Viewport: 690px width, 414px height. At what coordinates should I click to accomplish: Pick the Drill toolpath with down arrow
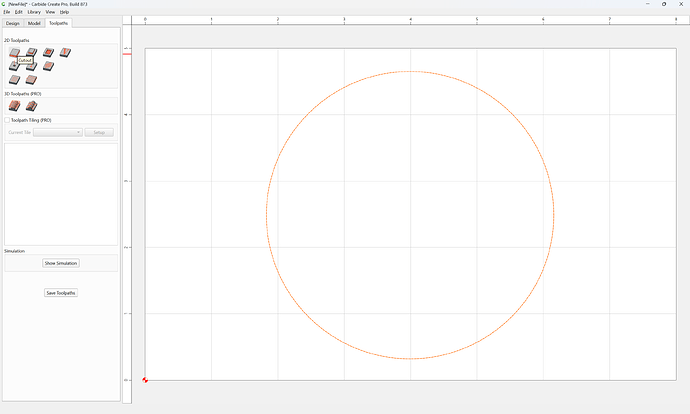click(14, 66)
